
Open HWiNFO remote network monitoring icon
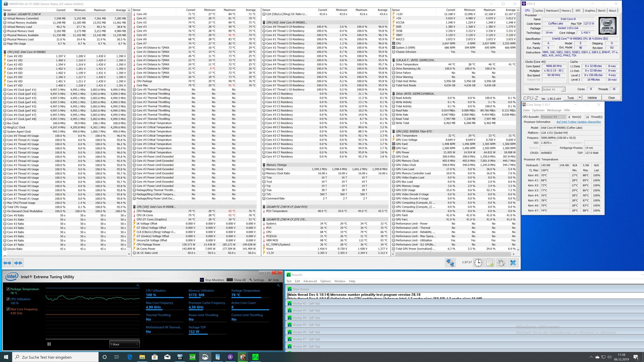pyautogui.click(x=450, y=263)
